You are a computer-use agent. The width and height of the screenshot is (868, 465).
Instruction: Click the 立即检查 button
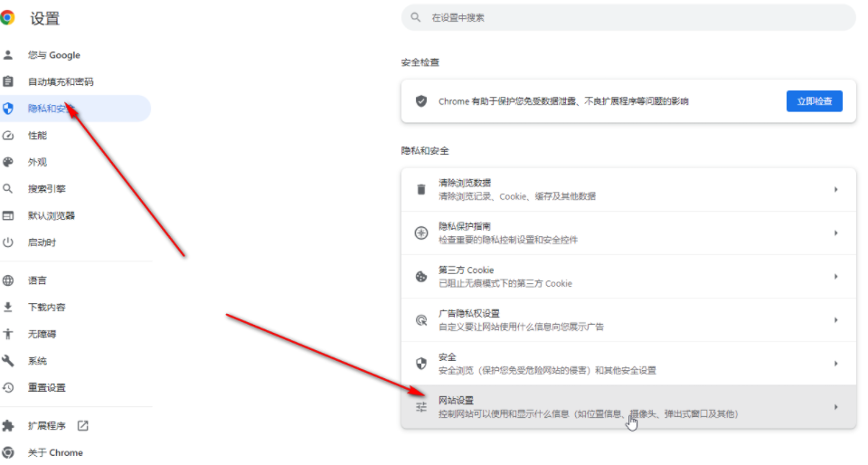click(x=814, y=101)
